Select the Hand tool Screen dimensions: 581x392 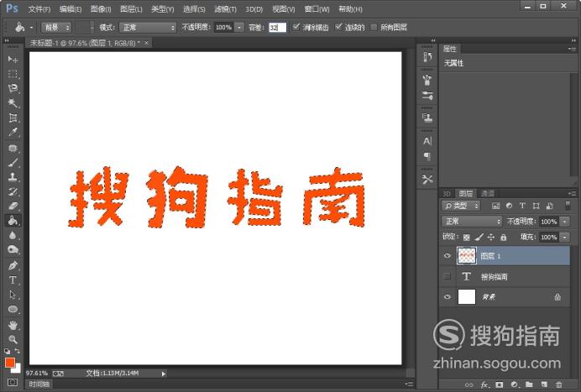point(13,326)
